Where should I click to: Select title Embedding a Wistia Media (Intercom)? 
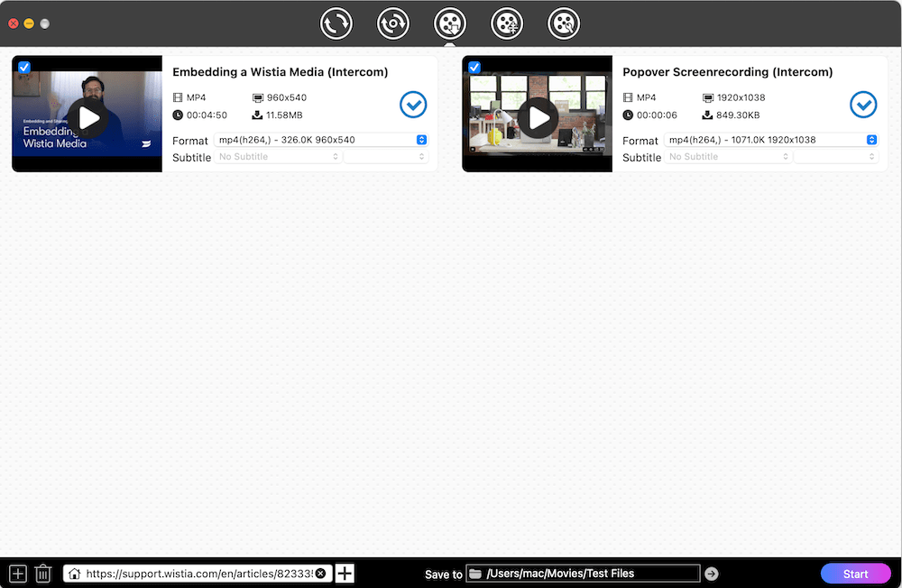tap(281, 72)
